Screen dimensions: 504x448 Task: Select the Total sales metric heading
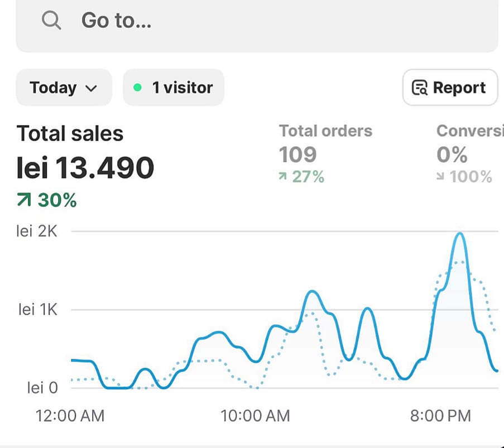(70, 134)
